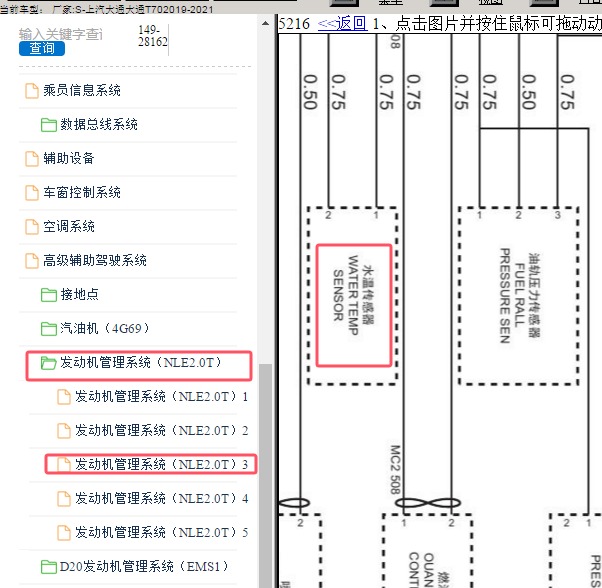Click the 数据总线系统 folder icon
Screen dimensions: 602x588
coord(49,125)
